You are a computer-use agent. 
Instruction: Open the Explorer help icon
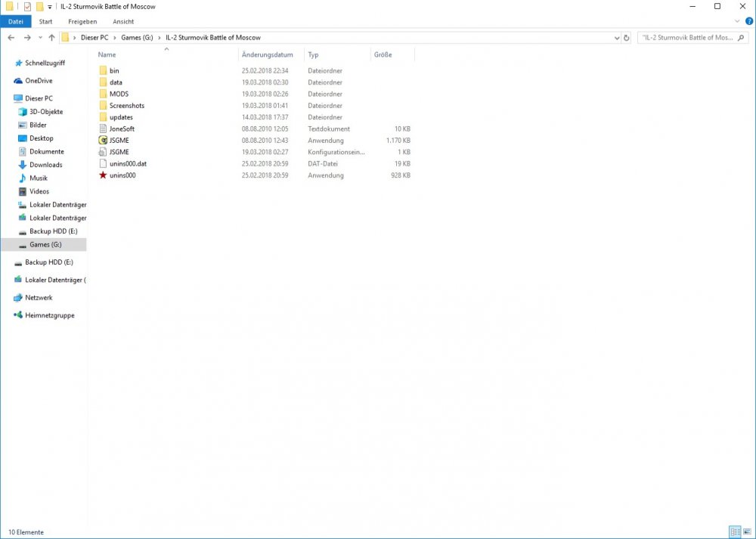click(x=749, y=21)
